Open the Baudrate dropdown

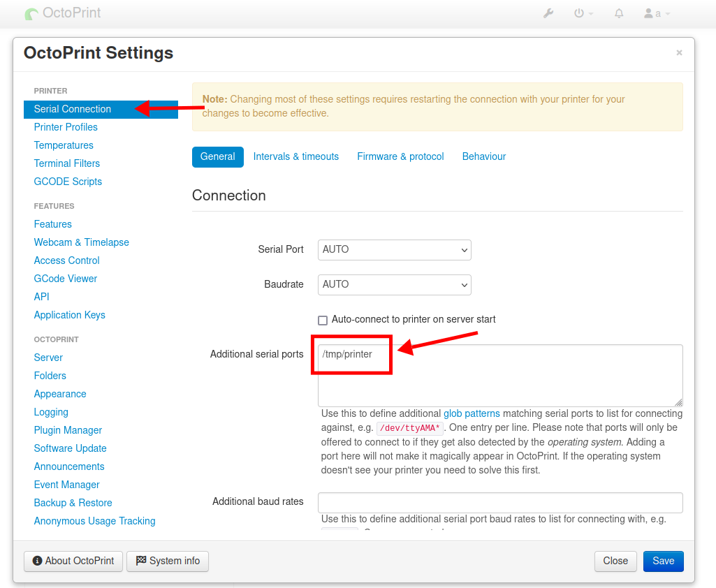[x=395, y=284]
